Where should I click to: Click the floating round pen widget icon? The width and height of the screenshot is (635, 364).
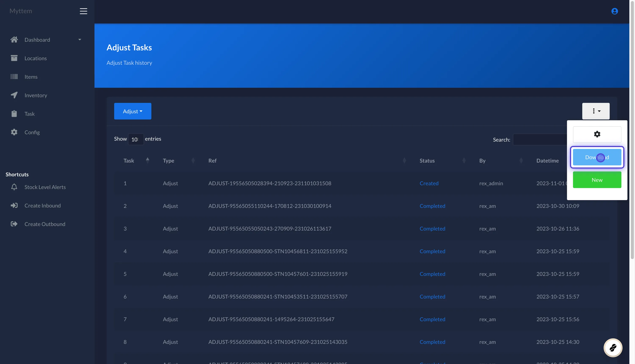[x=613, y=348]
